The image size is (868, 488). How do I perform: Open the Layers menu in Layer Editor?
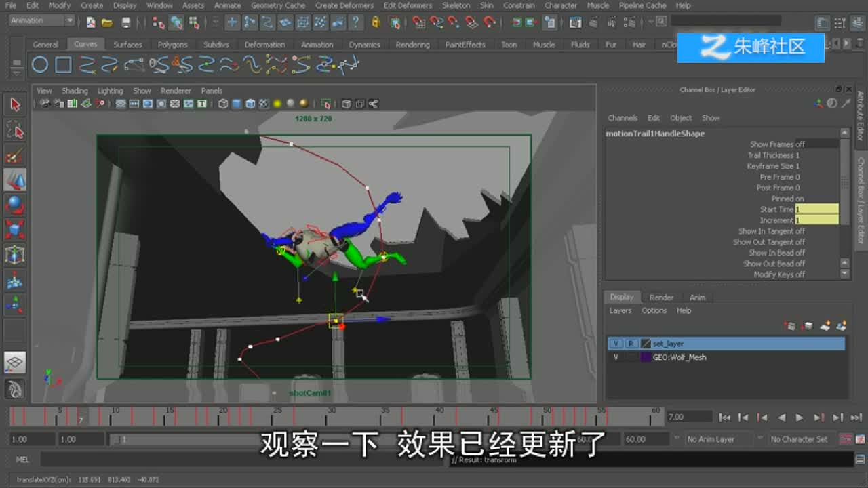tap(620, 311)
